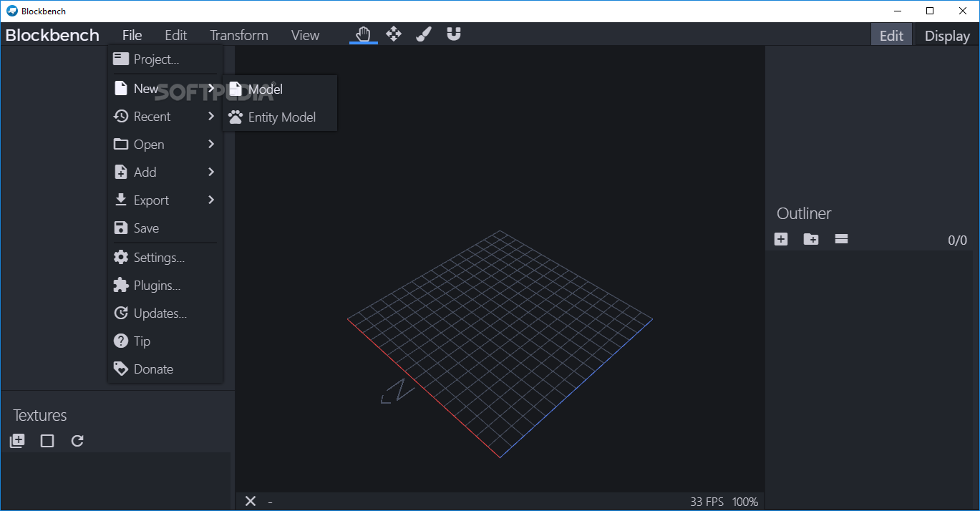This screenshot has height=511, width=980.
Task: Expand the Open submenu arrow
Action: click(211, 144)
